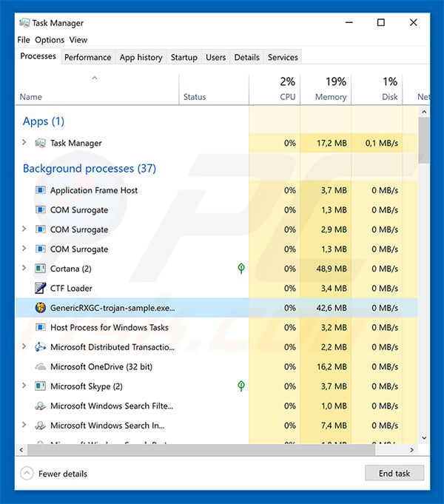Viewport: 444px width, 504px height.
Task: Click the Task Manager title bar icon
Action: tap(24, 23)
